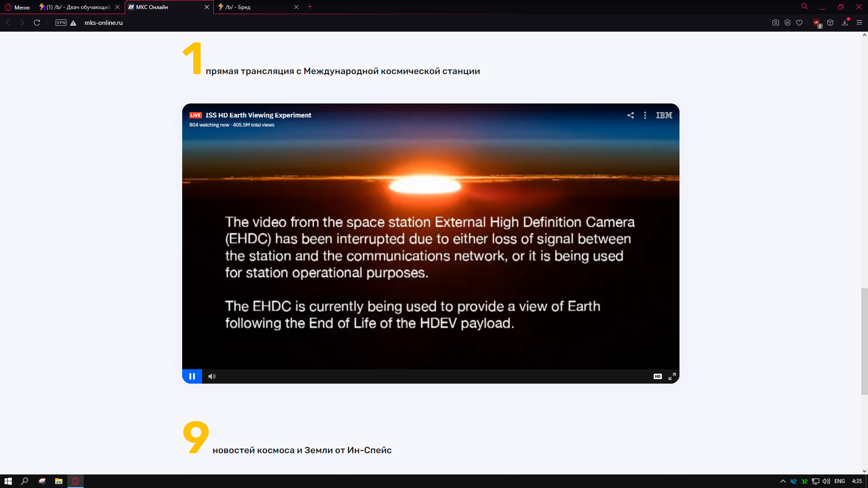Click the LIVE badge on the video
Screen dimensions: 868x488
coord(196,115)
